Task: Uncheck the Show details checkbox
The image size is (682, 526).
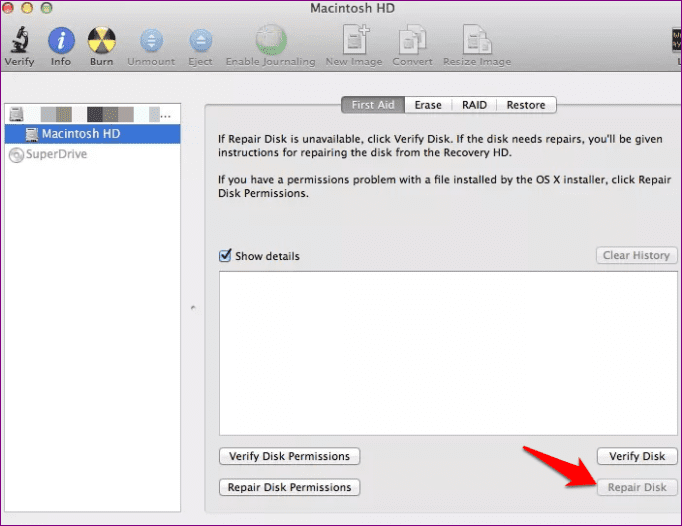Action: tap(225, 255)
